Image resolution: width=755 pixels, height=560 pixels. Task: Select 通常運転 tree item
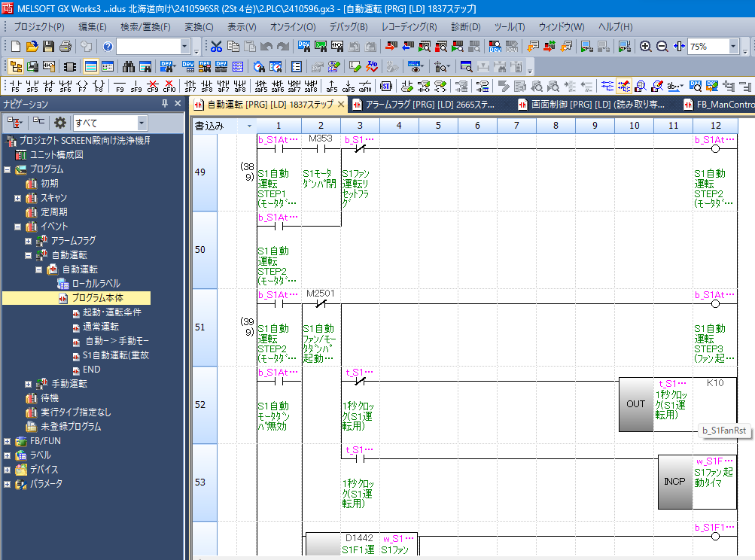coord(101,327)
